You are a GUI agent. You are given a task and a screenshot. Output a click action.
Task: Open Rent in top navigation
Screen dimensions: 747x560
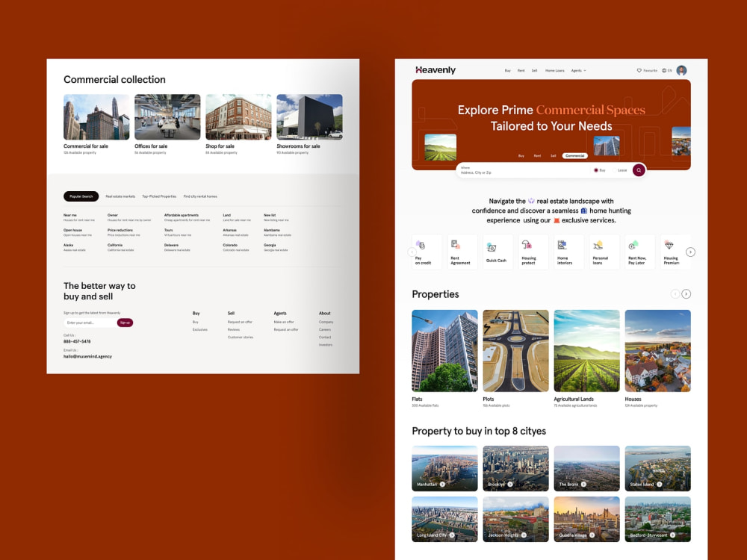pos(521,70)
